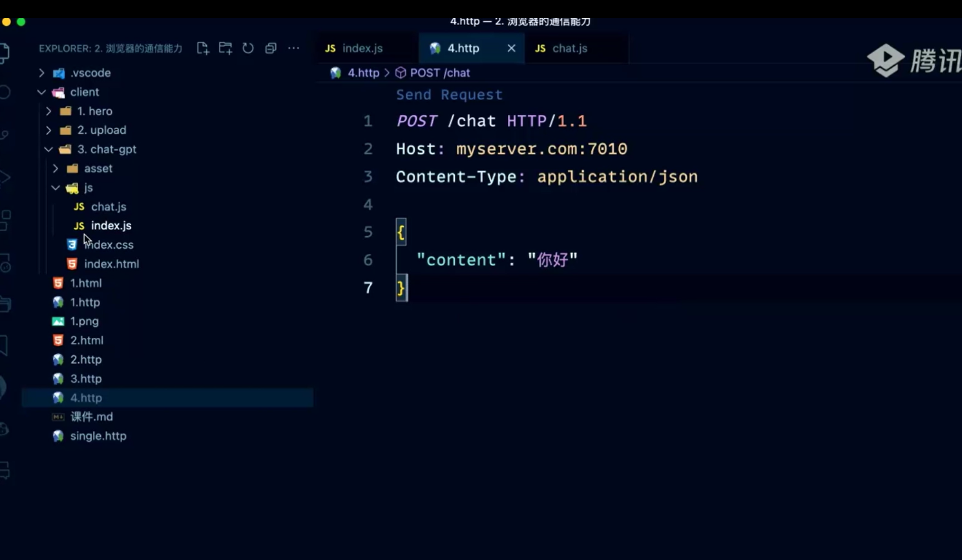Open index.html in the file tree

coord(111,264)
